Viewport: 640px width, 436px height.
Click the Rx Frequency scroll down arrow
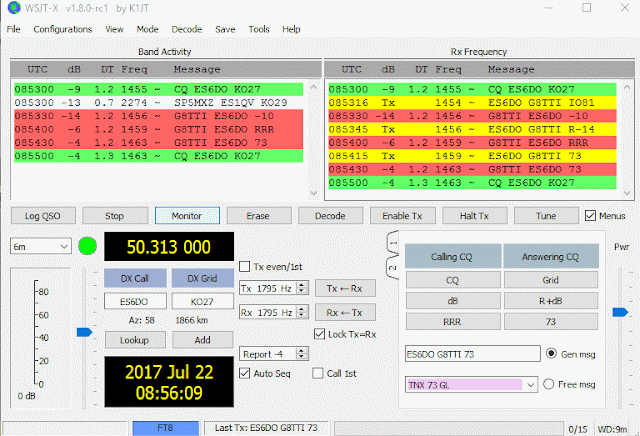[627, 193]
